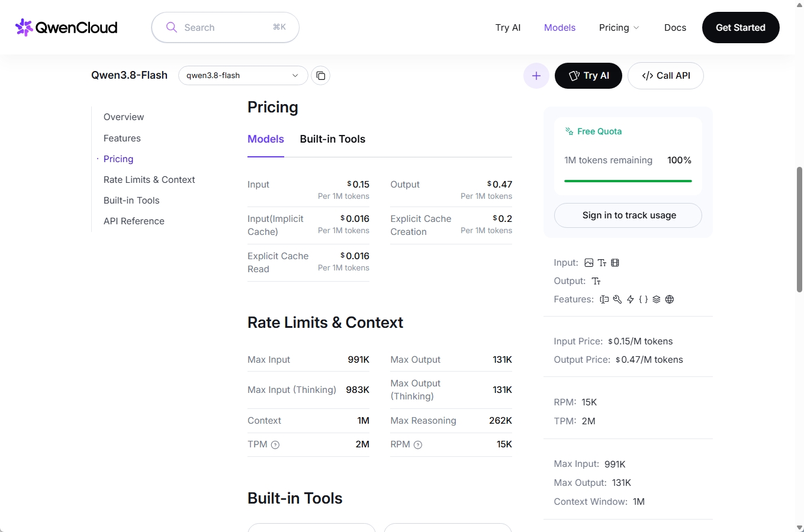Image resolution: width=804 pixels, height=532 pixels.
Task: Focus the Search input field
Action: (225, 27)
